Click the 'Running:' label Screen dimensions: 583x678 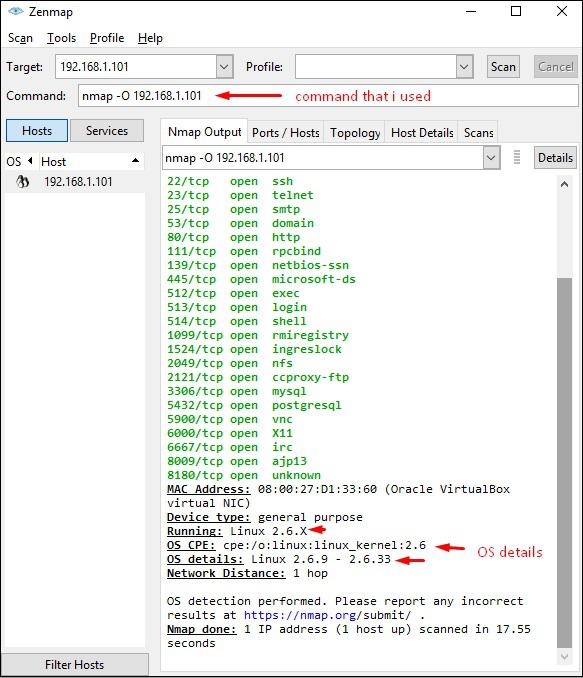pos(195,531)
